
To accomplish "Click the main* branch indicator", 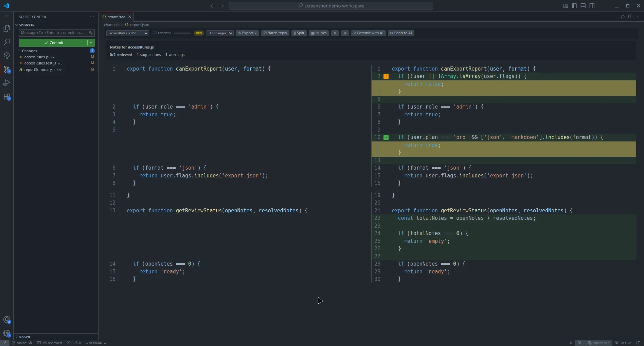I will [x=19, y=343].
